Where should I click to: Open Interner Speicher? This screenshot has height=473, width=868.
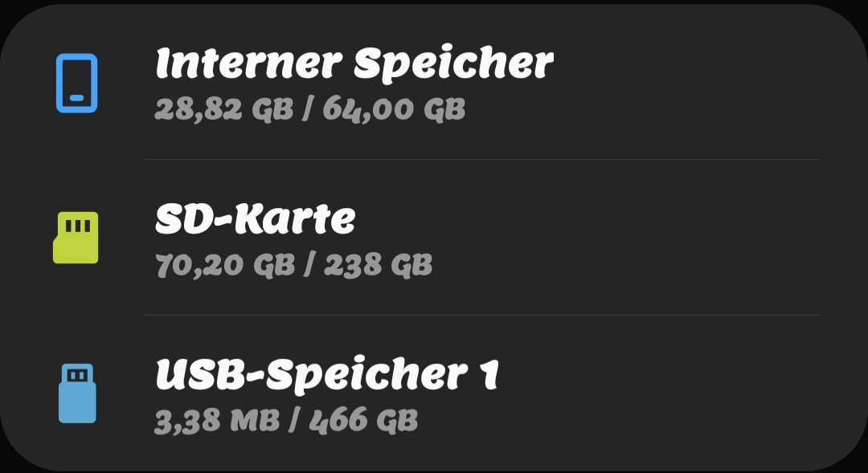pos(434,82)
